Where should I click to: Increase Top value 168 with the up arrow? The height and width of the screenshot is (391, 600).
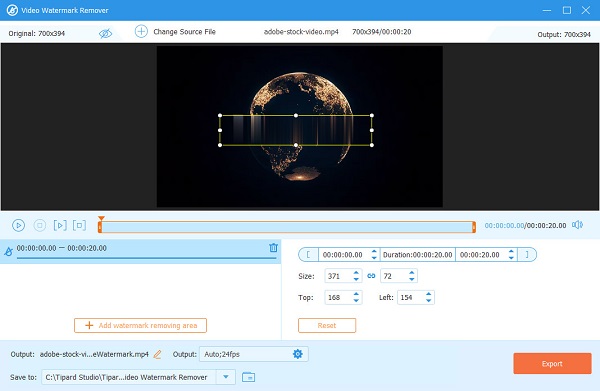coord(356,294)
